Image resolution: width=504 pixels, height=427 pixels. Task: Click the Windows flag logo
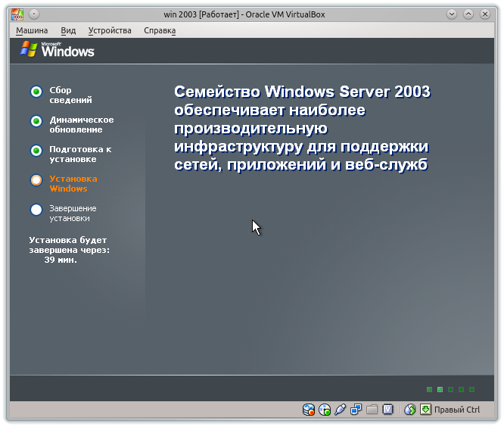click(29, 49)
